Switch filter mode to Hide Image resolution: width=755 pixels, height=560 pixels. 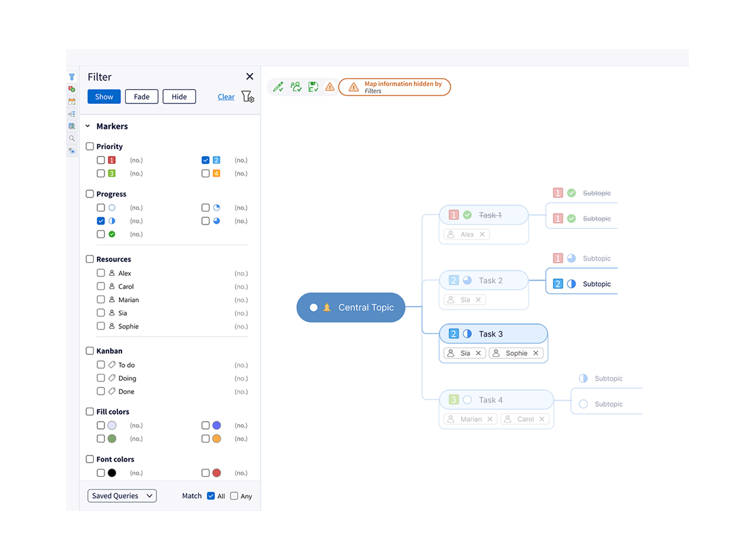179,97
